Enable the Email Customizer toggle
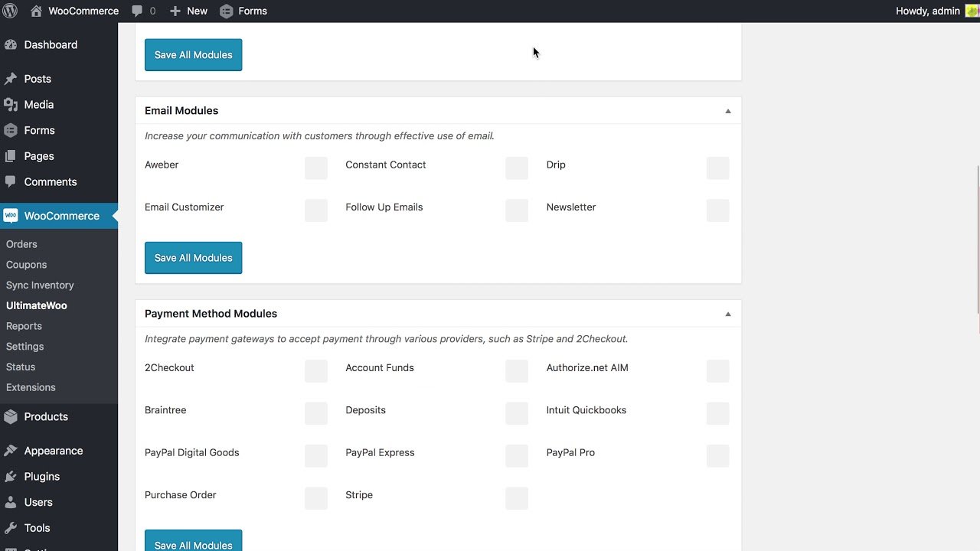Screen dimensions: 980x551 (316, 210)
